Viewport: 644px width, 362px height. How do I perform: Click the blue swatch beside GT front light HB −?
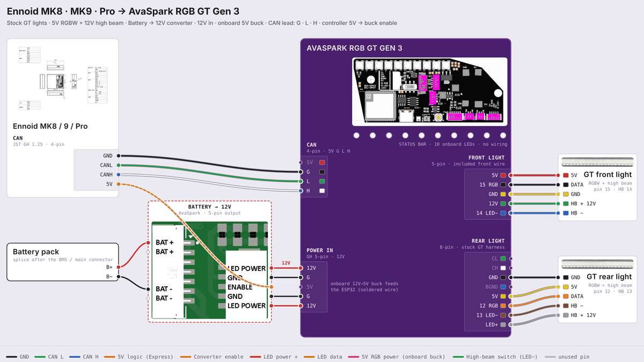pyautogui.click(x=566, y=213)
